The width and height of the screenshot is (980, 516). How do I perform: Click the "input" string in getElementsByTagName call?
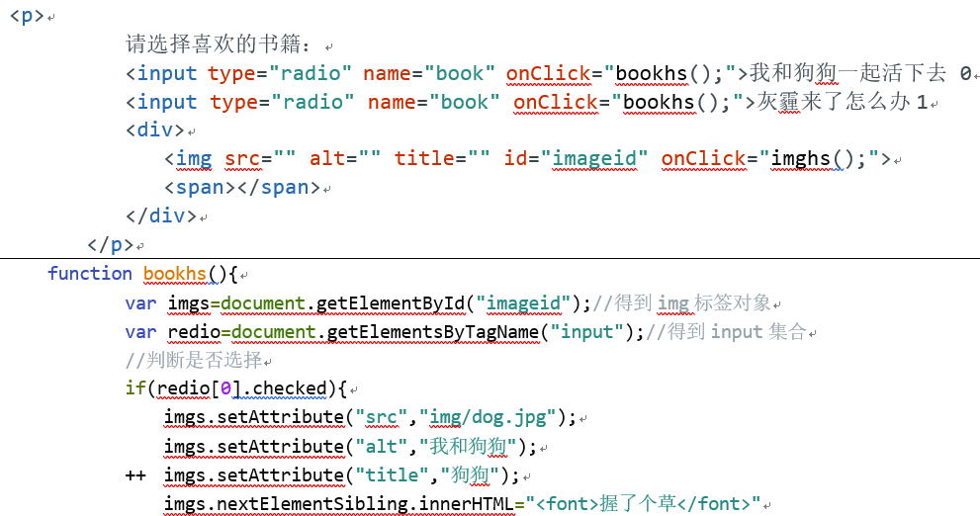[586, 332]
